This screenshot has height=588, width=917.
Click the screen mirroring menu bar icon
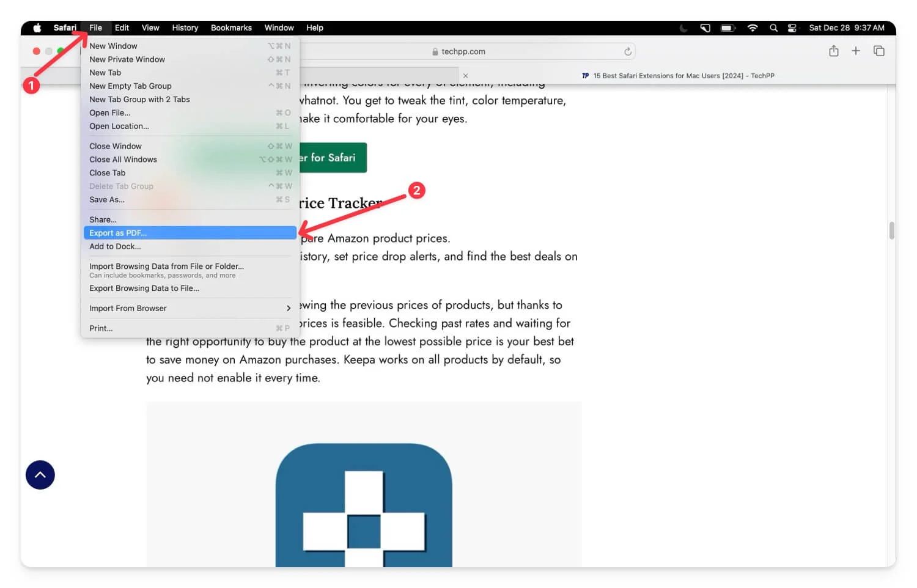(x=705, y=28)
